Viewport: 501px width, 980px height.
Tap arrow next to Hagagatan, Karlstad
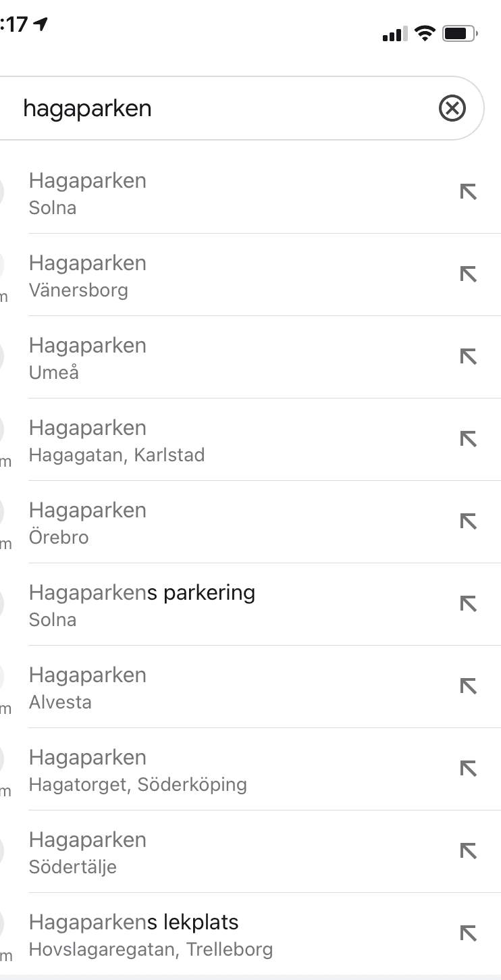pyautogui.click(x=468, y=440)
